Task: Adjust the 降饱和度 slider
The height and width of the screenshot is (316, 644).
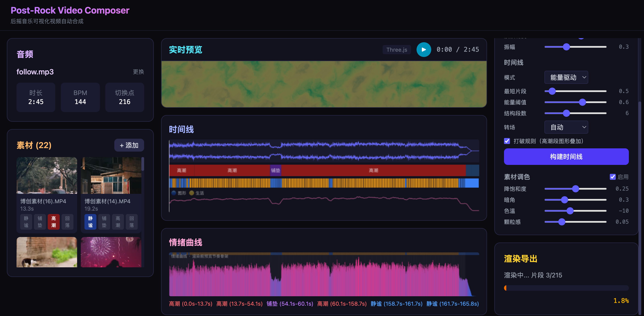Action: (575, 189)
